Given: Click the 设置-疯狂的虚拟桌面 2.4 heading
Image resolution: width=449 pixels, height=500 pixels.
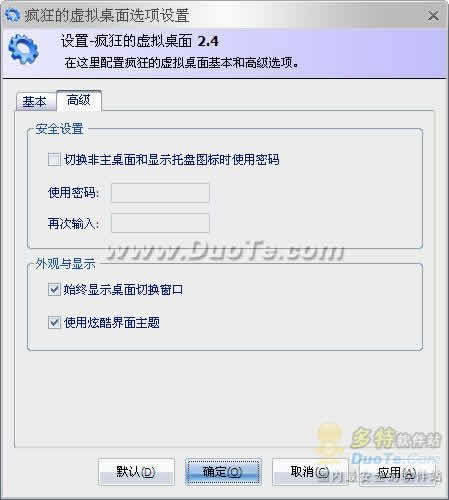Looking at the screenshot, I should tap(140, 41).
